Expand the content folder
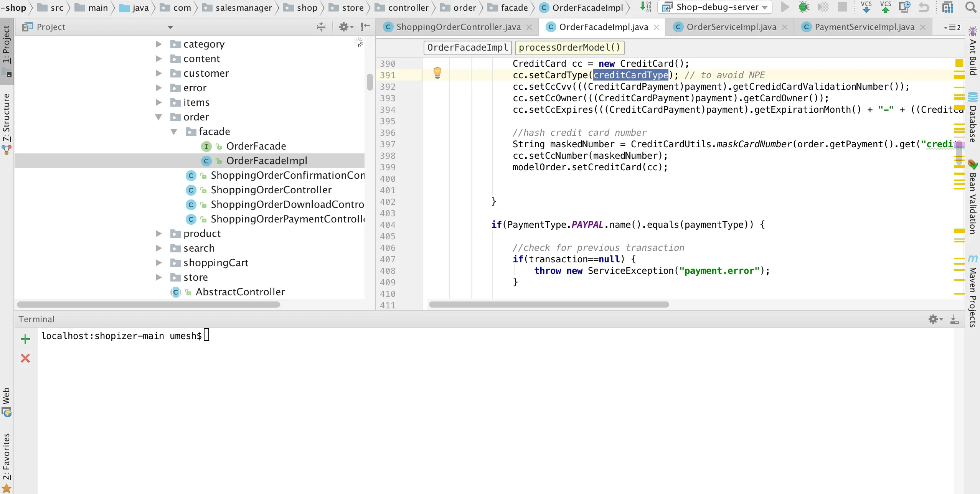The width and height of the screenshot is (980, 494). tap(158, 59)
